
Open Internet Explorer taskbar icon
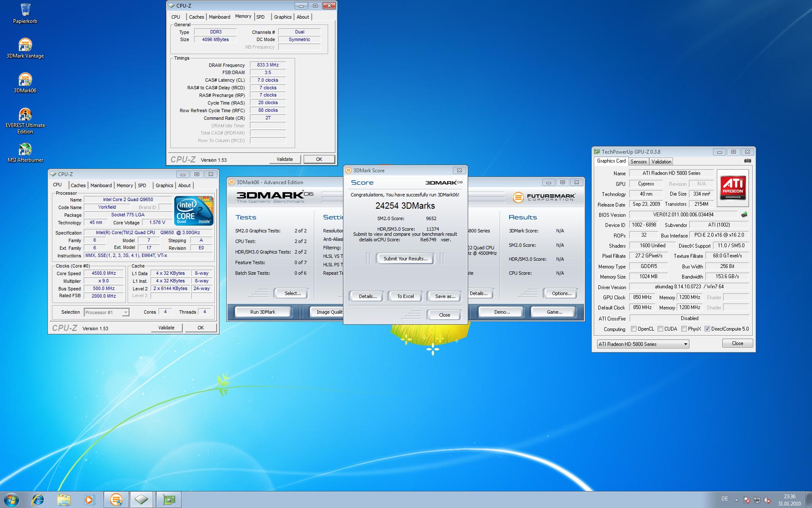click(x=38, y=500)
